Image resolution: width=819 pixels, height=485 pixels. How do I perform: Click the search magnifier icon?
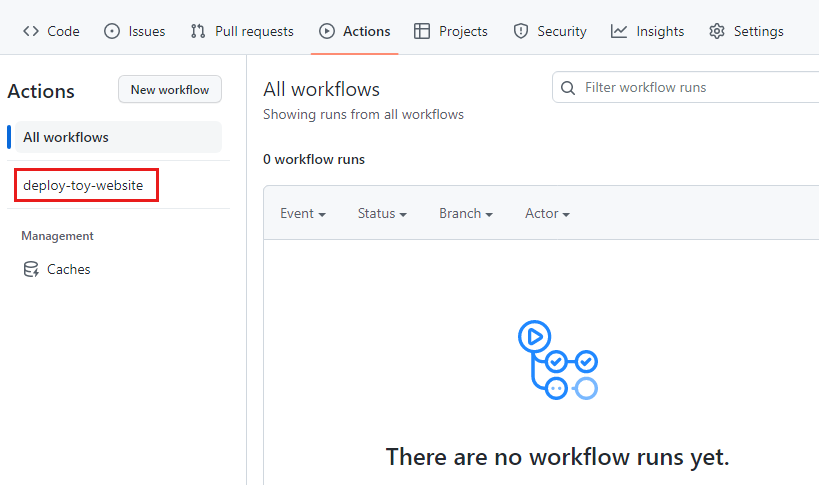[568, 88]
